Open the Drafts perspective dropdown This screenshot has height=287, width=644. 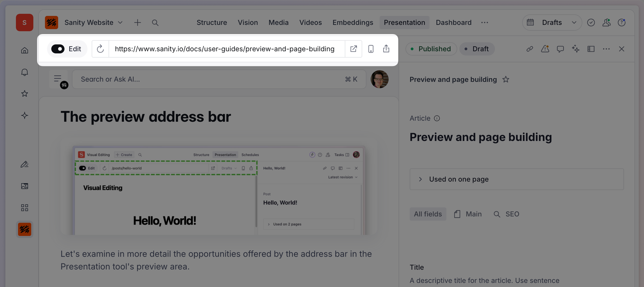[x=552, y=22]
